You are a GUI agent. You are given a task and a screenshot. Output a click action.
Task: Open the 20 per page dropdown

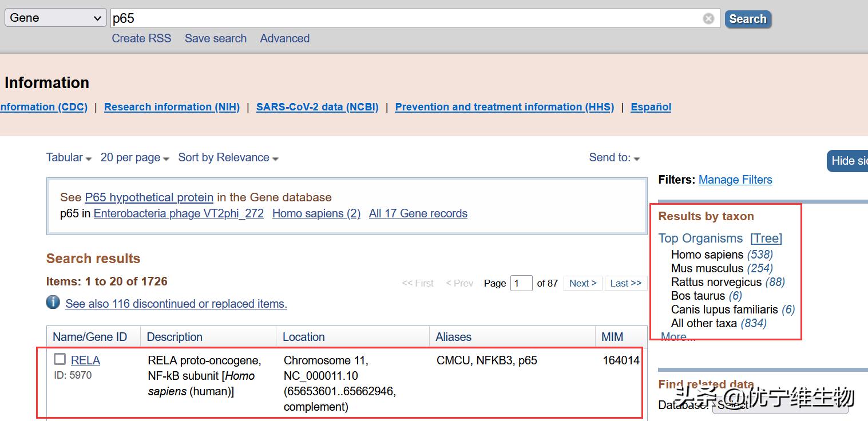134,158
